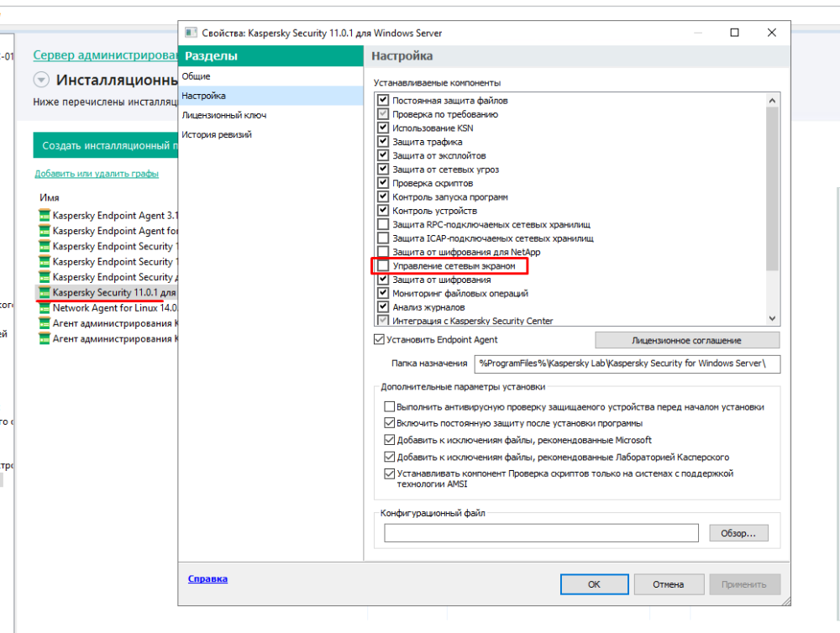Enable Защита RPC-подключаемых сетевых хранилищ
The height and width of the screenshot is (633, 840).
pyautogui.click(x=382, y=224)
